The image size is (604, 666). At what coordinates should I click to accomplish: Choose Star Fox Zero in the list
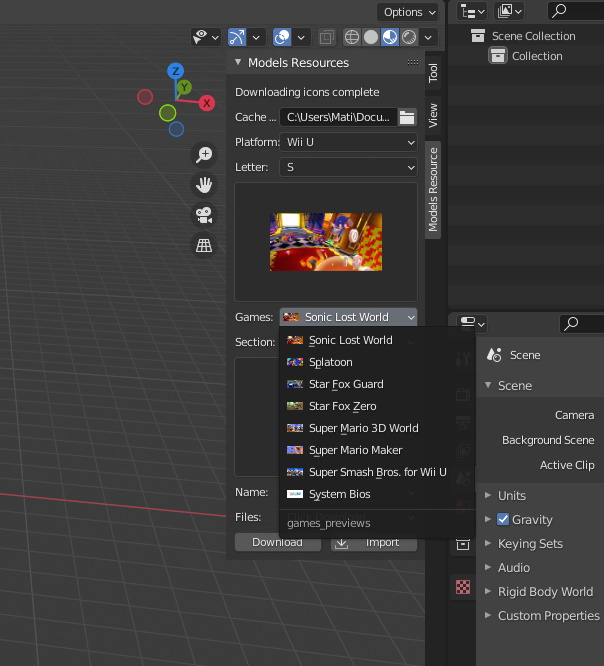point(376,406)
